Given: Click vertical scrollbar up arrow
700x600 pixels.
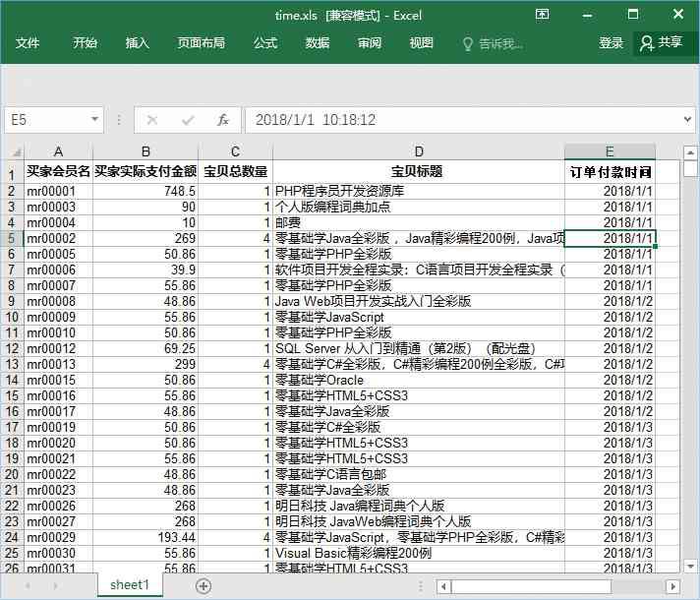Looking at the screenshot, I should [690, 152].
